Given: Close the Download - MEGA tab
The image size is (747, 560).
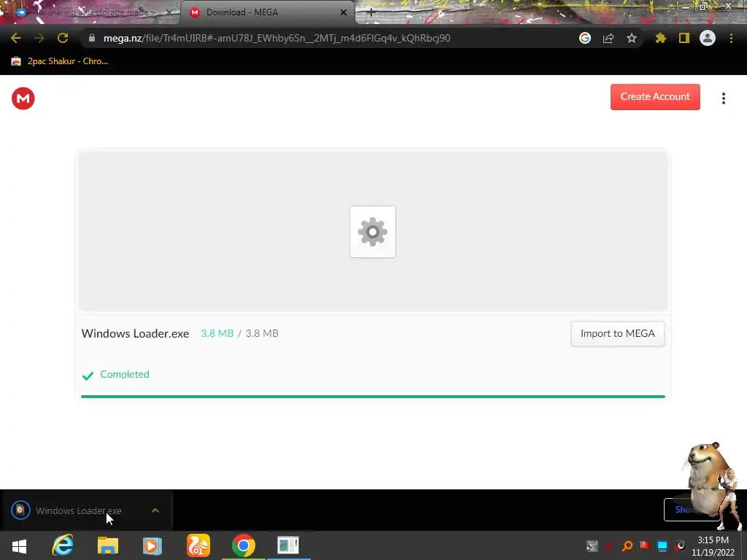Looking at the screenshot, I should point(344,12).
